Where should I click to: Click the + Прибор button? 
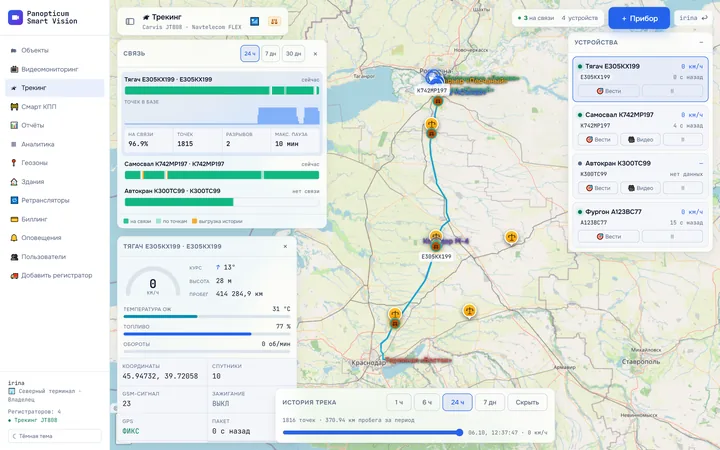pyautogui.click(x=639, y=18)
